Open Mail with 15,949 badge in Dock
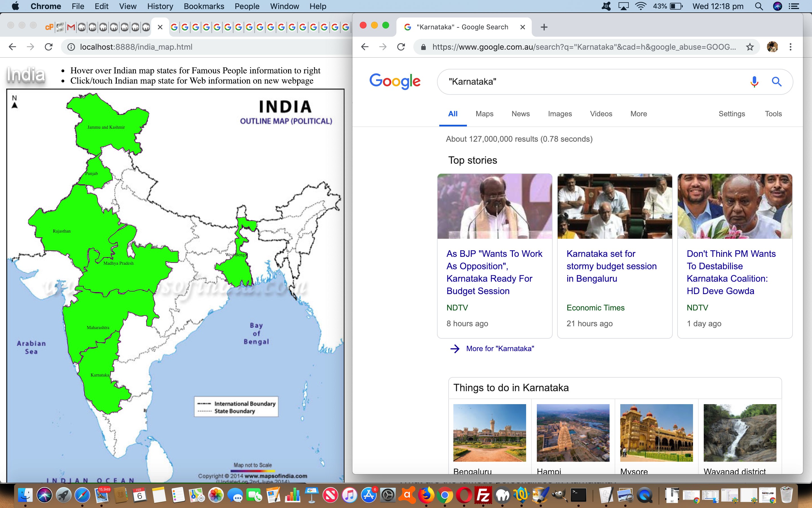 click(102, 495)
